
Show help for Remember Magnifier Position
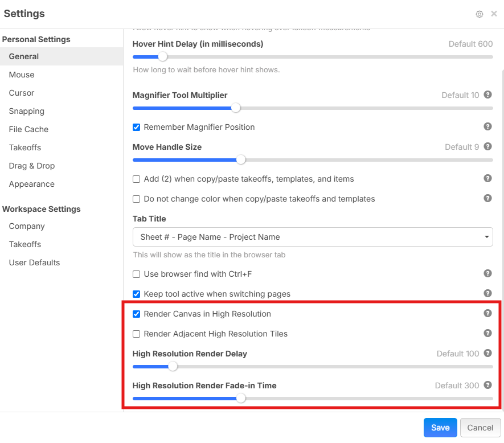point(487,126)
